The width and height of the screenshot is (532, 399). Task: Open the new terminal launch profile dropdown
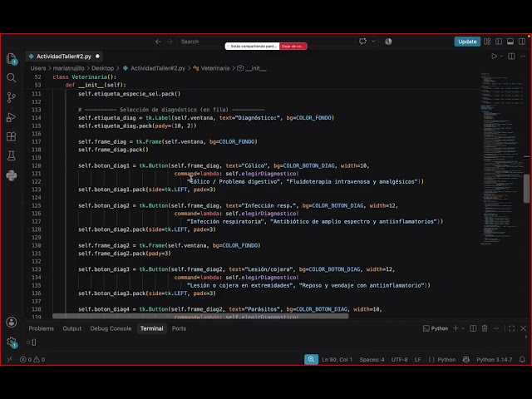click(463, 328)
